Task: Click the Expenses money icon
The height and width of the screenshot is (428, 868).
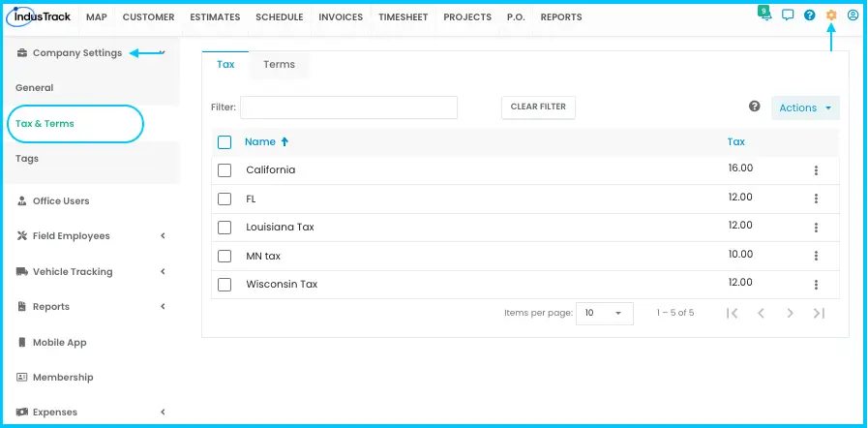Action: click(22, 412)
